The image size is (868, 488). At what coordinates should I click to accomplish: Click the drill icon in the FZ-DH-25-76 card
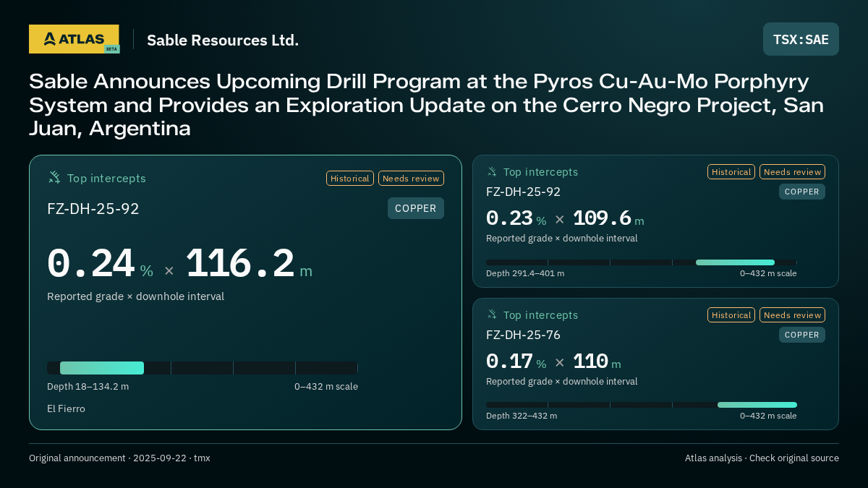[x=492, y=315]
